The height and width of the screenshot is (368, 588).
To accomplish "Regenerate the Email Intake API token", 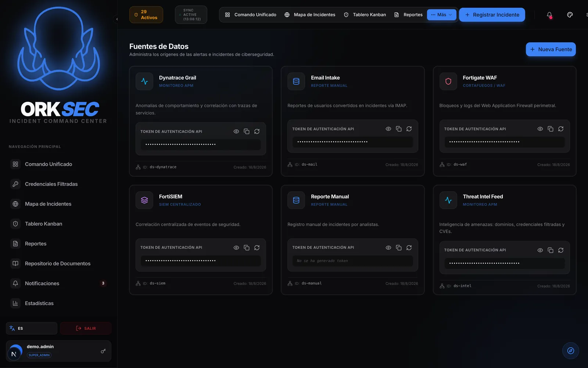I will coord(409,129).
